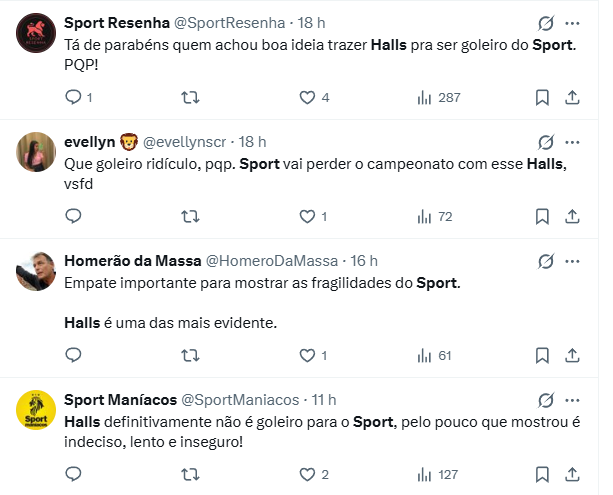Click Grok icon on Sport Resenha's tweet
This screenshot has height=495, width=613.
click(x=546, y=22)
